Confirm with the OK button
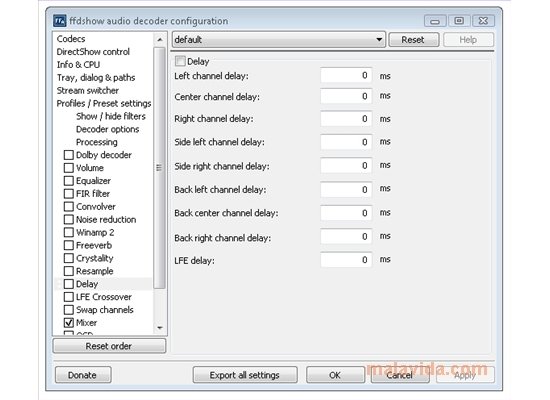Screen dimensions: 550x400 (335, 375)
